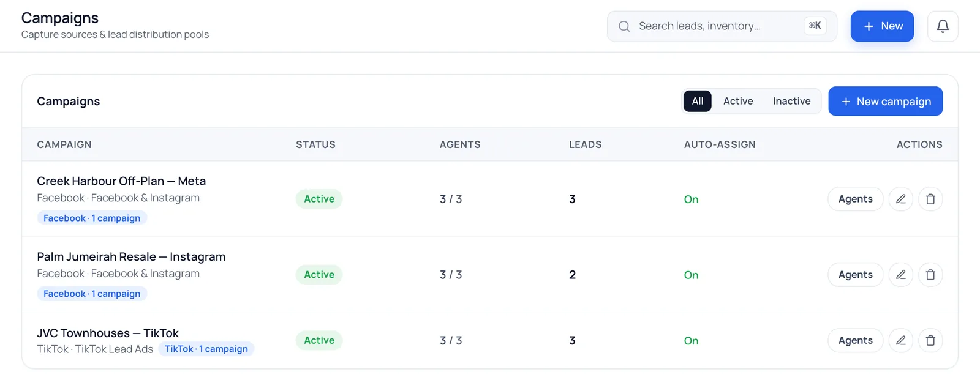Click auto-assign On for Palm Jumeirah
The height and width of the screenshot is (391, 980).
(x=691, y=275)
